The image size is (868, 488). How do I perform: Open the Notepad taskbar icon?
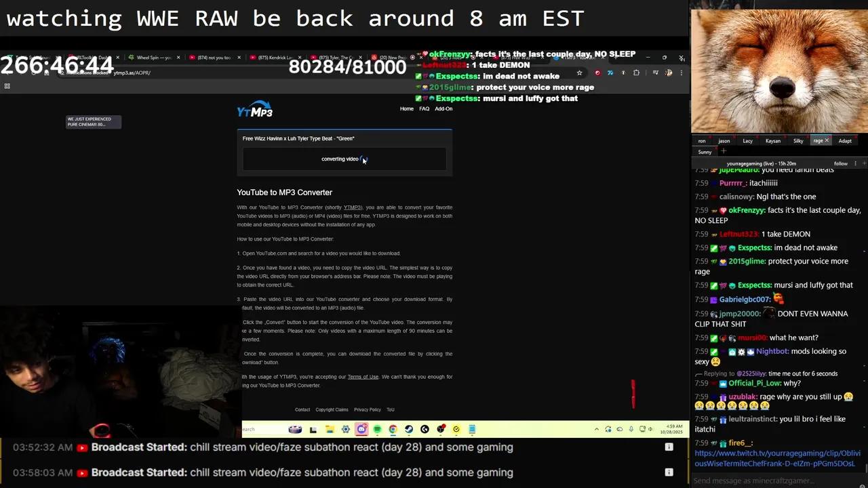[472, 429]
